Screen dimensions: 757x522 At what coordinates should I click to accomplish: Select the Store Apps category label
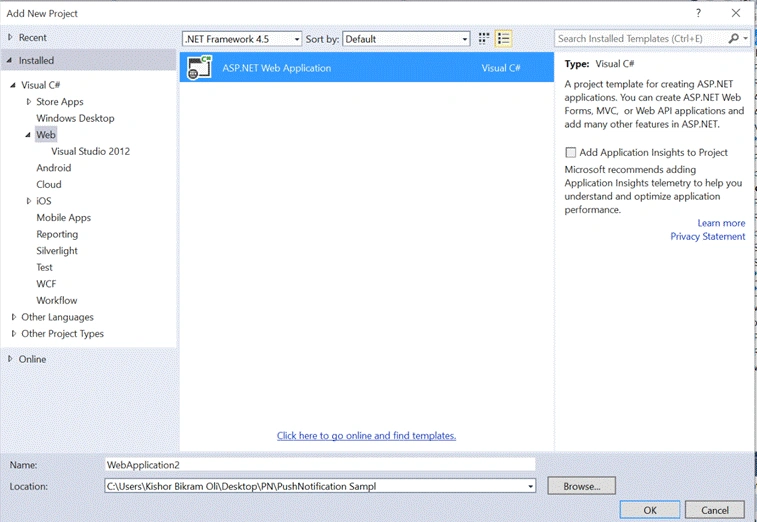[60, 101]
